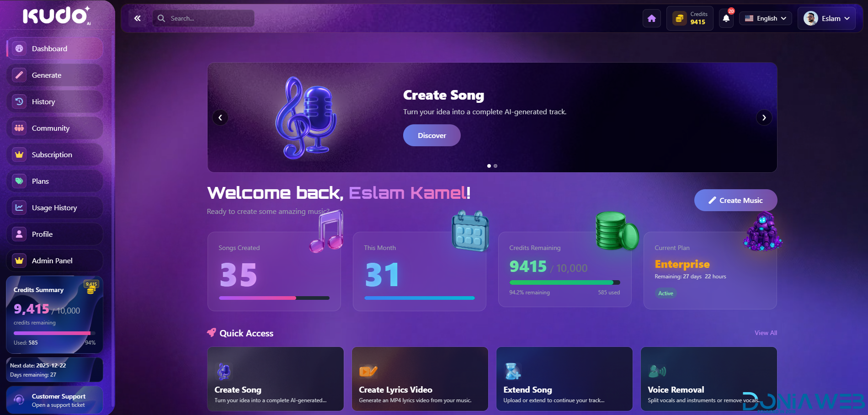Click the home icon in the top bar

[652, 18]
